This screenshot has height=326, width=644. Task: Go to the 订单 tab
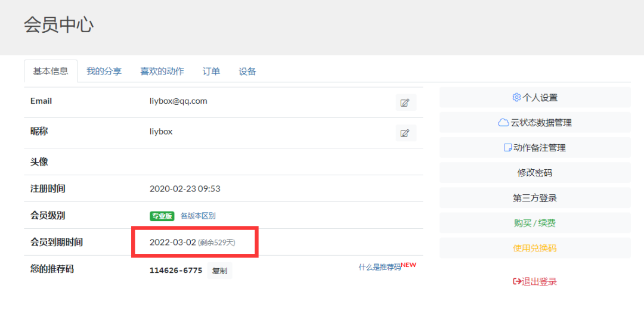(211, 72)
